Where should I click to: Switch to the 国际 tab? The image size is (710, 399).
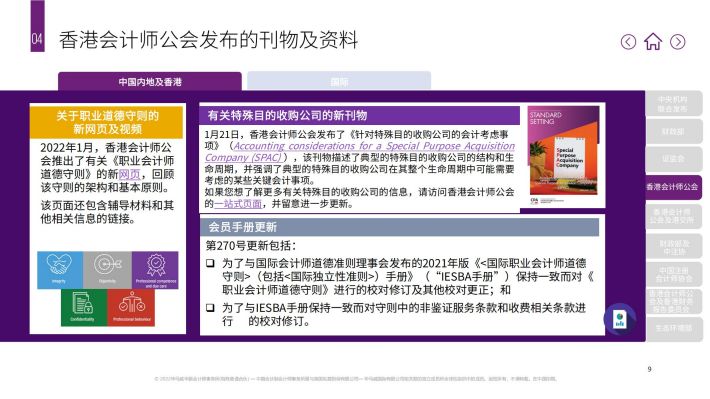(x=339, y=82)
